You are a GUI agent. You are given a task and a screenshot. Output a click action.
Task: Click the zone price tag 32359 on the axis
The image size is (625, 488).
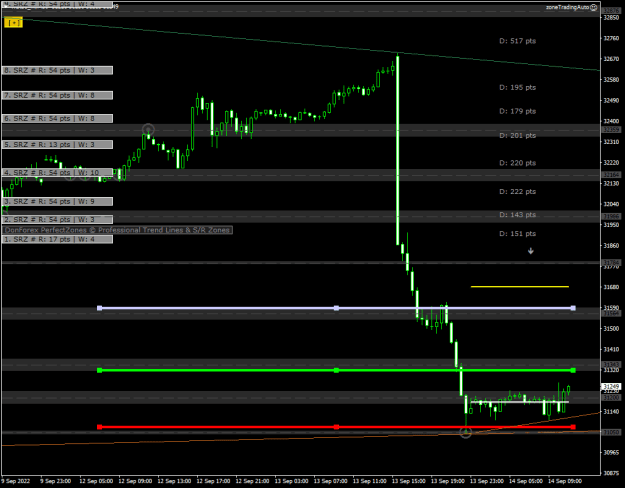click(x=611, y=130)
